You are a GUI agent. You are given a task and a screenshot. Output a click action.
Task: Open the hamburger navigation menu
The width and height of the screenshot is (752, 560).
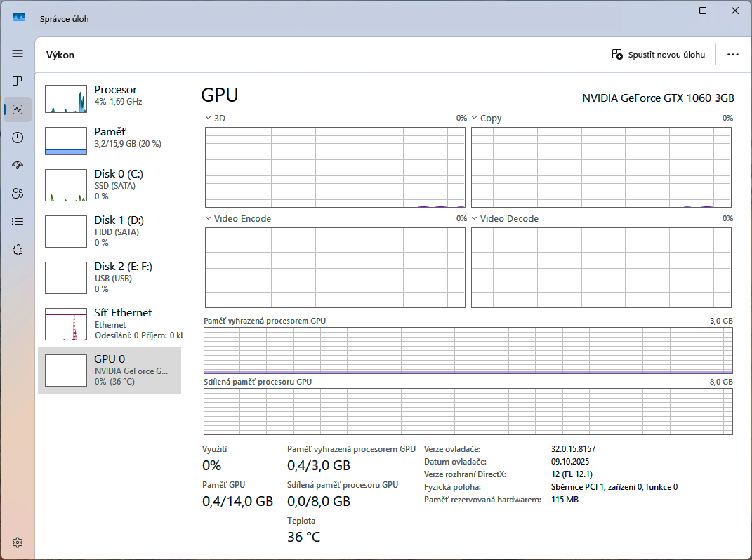18,53
